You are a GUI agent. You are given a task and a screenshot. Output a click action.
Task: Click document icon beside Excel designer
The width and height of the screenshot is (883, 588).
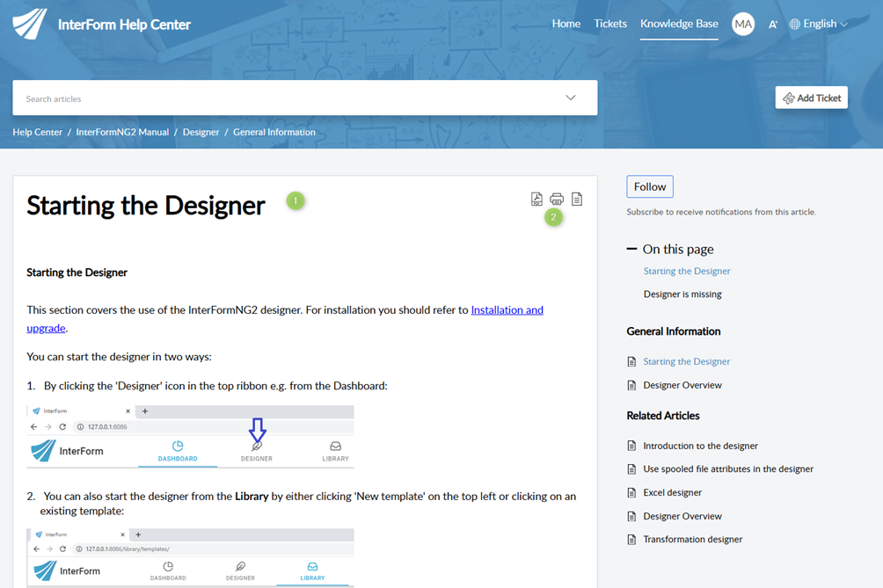pyautogui.click(x=631, y=493)
